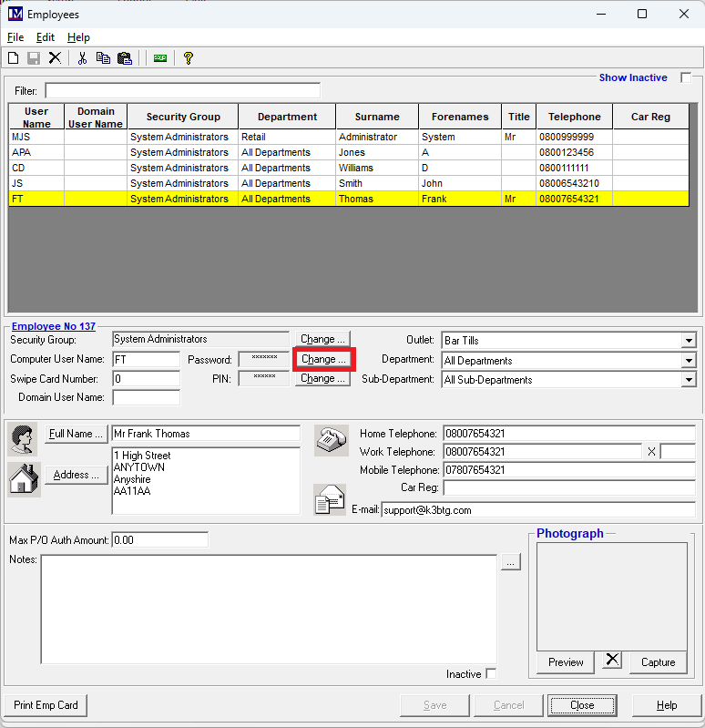Screen dimensions: 705x728
Task: Enable the Show Inactive checkbox
Action: [x=686, y=78]
